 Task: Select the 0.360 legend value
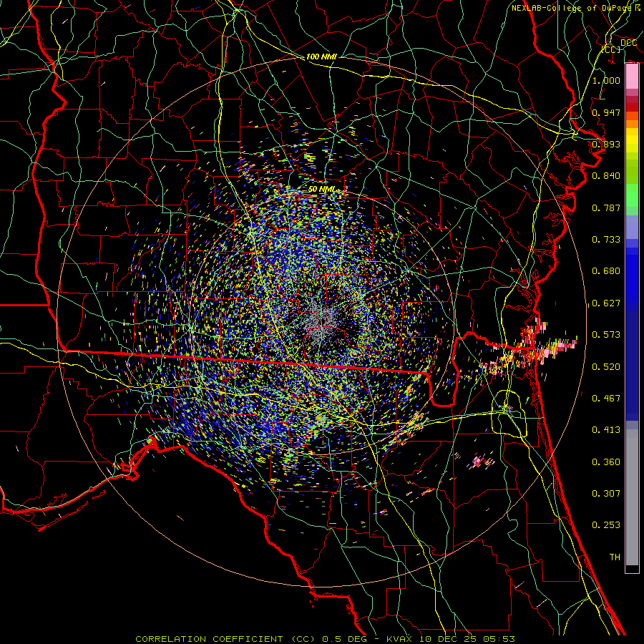click(x=606, y=462)
